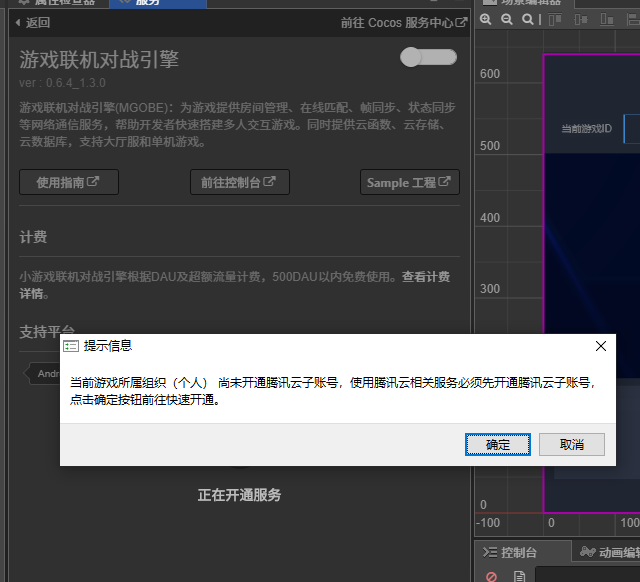The image size is (640, 582).
Task: Click the 600 mark on the vertical ruler
Action: tap(490, 74)
